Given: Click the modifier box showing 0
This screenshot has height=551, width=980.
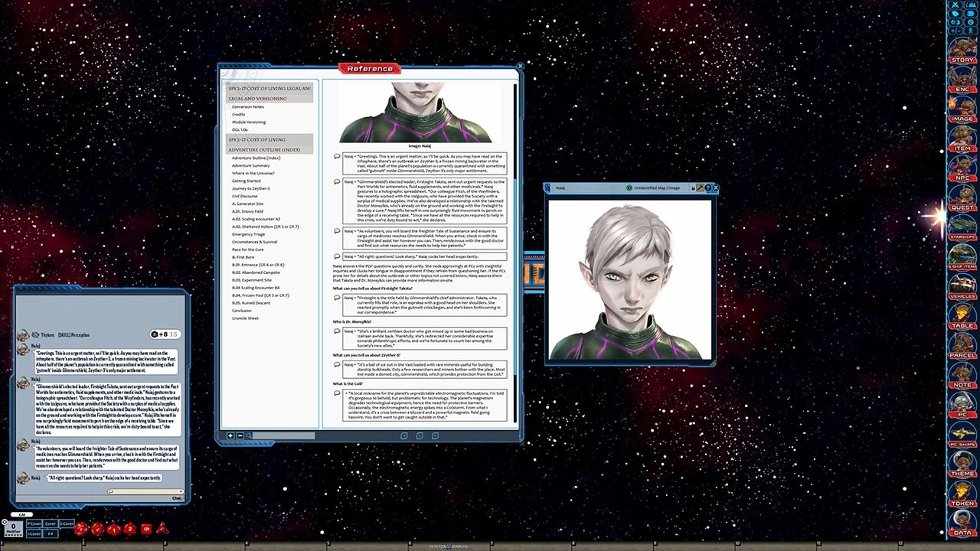Looking at the screenshot, I should pos(13,527).
